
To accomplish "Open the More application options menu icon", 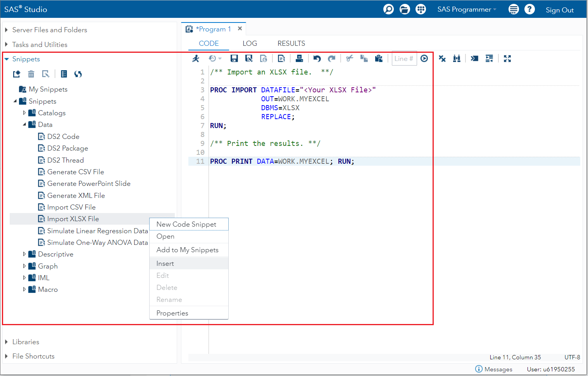I will coord(514,9).
